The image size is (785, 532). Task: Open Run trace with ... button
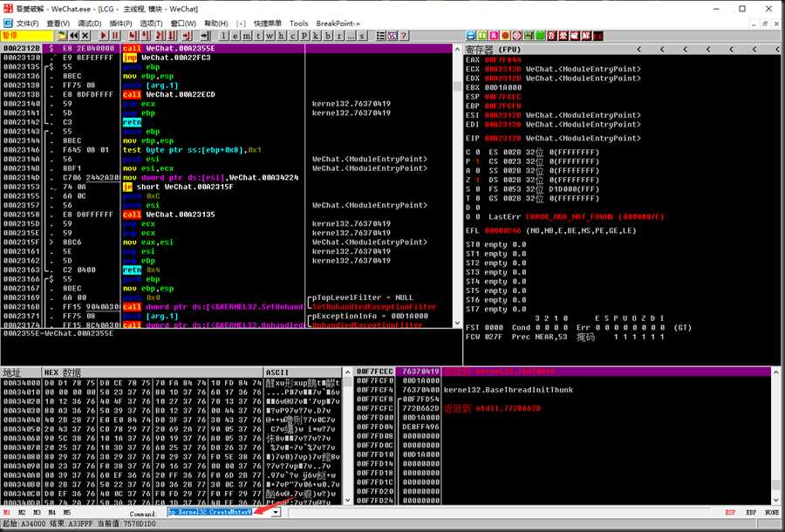pyautogui.click(x=351, y=36)
